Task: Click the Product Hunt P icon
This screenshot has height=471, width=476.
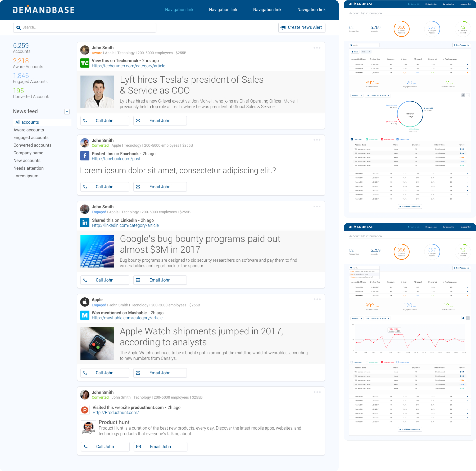Action: pos(85,410)
